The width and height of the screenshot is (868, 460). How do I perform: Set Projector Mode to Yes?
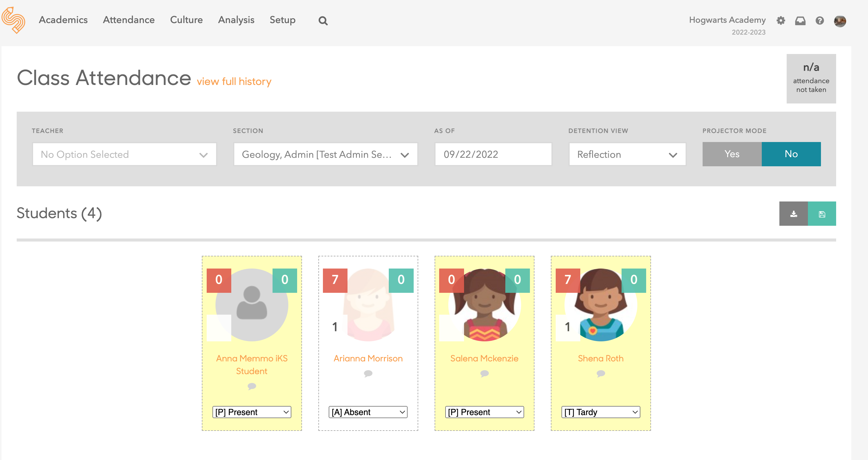point(732,154)
